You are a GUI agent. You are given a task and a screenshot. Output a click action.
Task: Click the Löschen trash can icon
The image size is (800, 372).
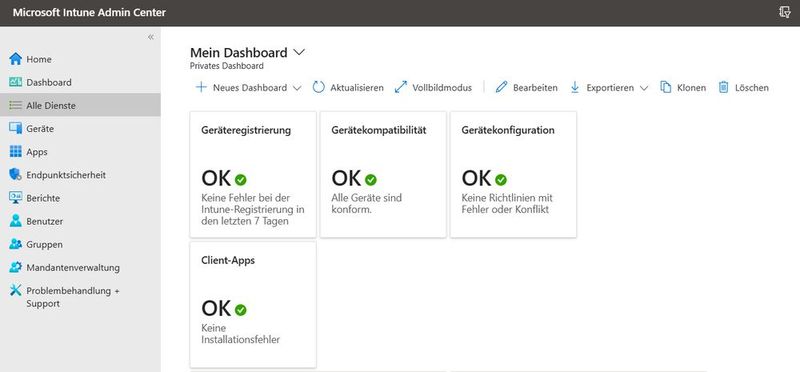click(x=723, y=88)
